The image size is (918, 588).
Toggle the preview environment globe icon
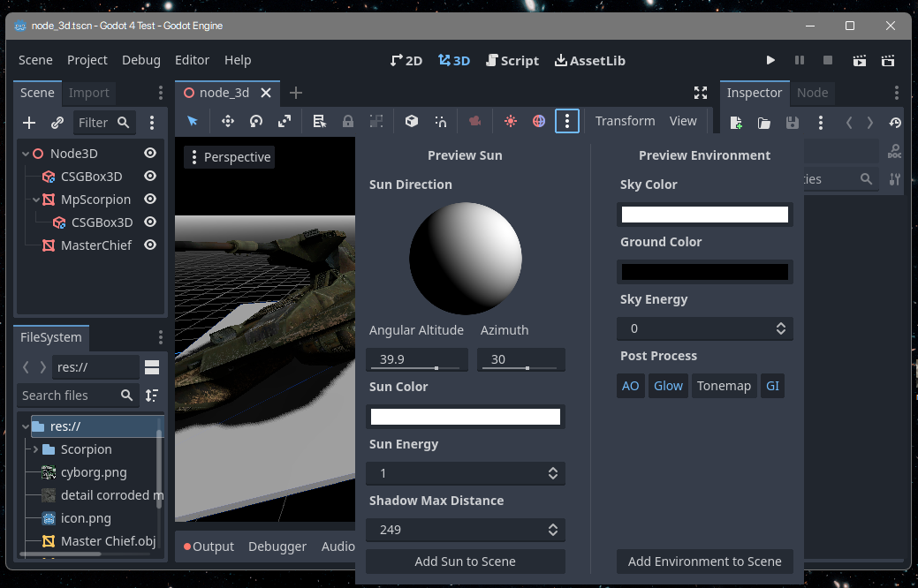[x=539, y=121]
